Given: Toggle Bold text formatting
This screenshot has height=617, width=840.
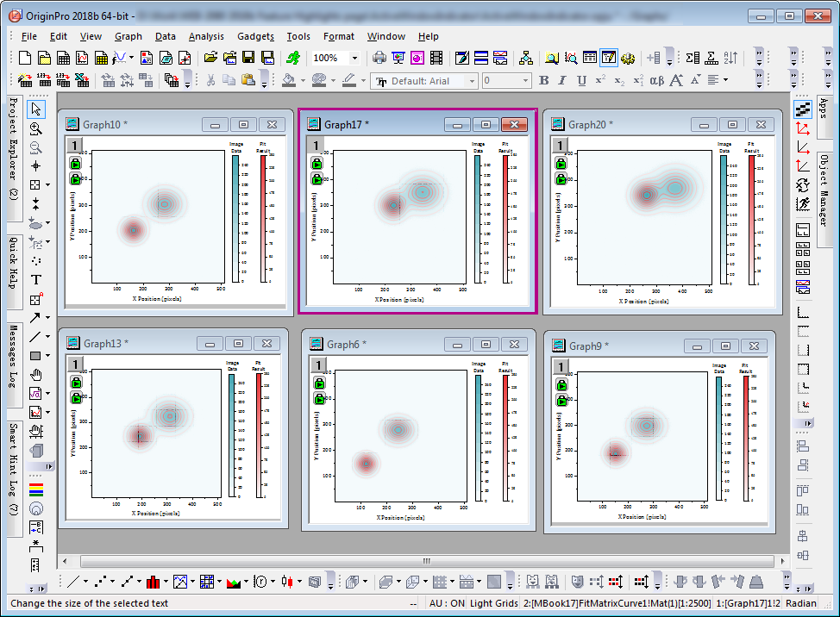Looking at the screenshot, I should 543,80.
